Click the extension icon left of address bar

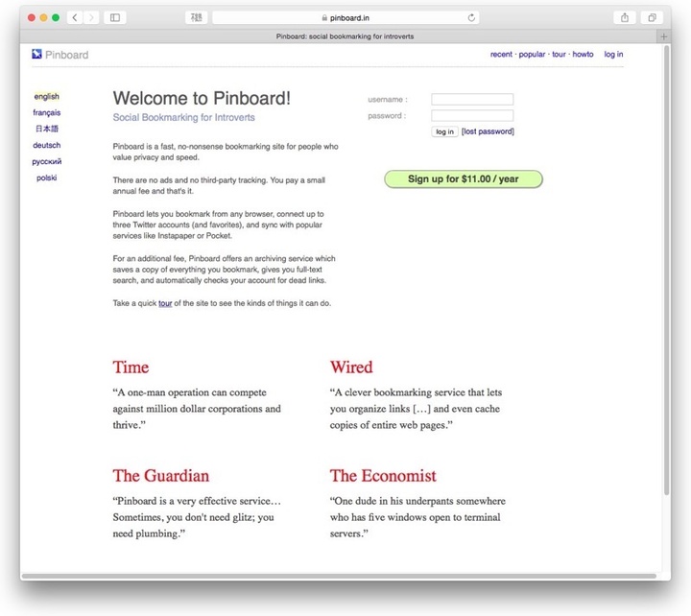197,17
